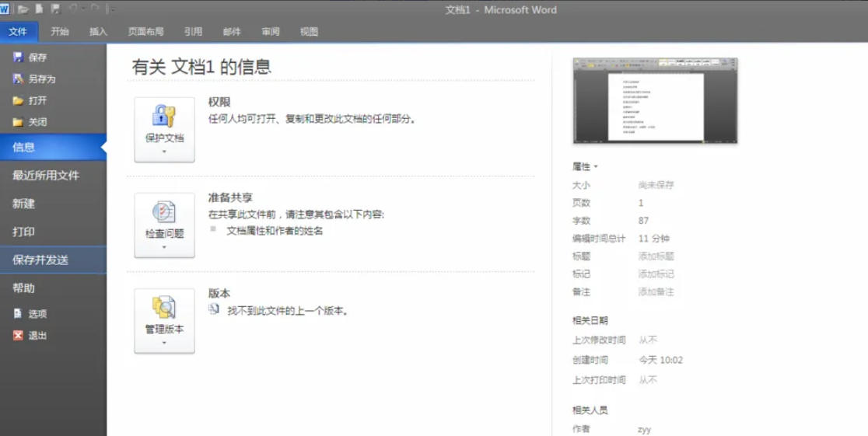Click the Redo icon in quick access toolbar
868x436 pixels.
tap(94, 9)
